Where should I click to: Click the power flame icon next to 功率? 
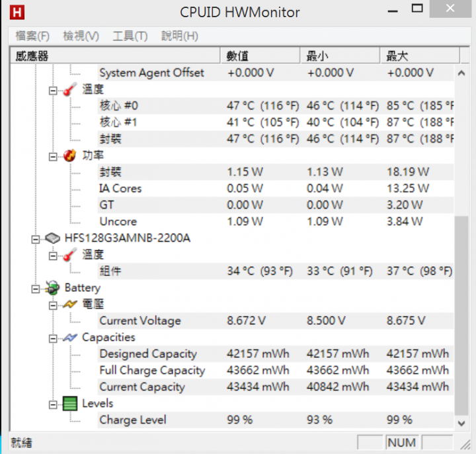[x=69, y=156]
